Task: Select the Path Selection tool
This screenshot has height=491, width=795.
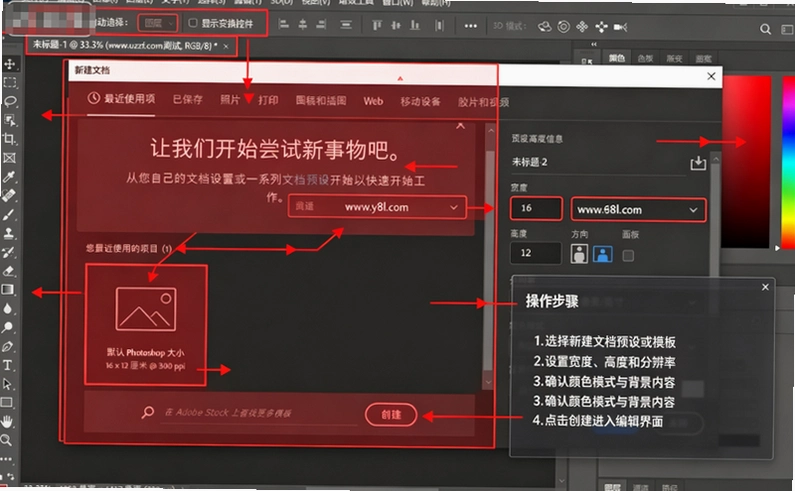Action: point(8,384)
